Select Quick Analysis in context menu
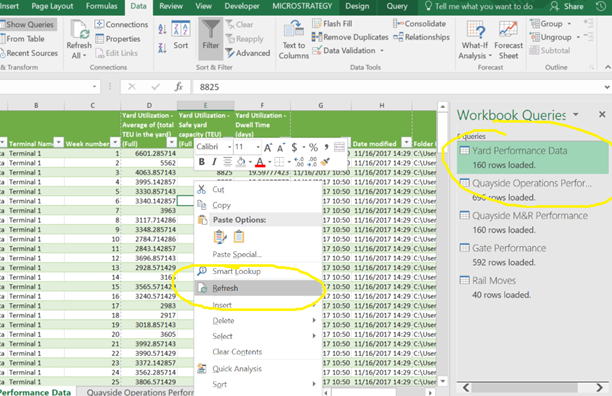The width and height of the screenshot is (612, 396). (x=258, y=369)
